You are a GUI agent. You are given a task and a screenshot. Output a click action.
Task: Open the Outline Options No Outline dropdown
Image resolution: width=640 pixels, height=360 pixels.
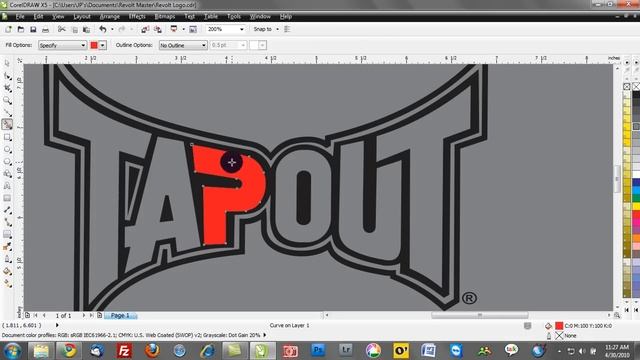point(183,45)
